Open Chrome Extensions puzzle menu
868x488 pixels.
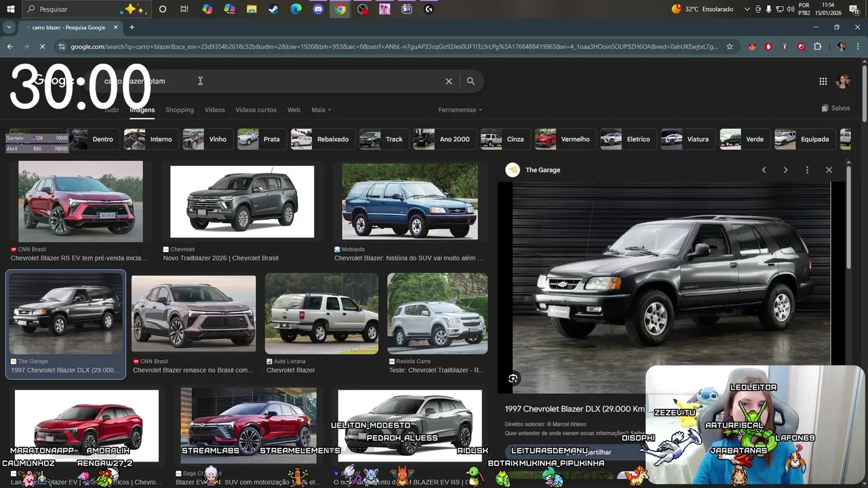(817, 46)
